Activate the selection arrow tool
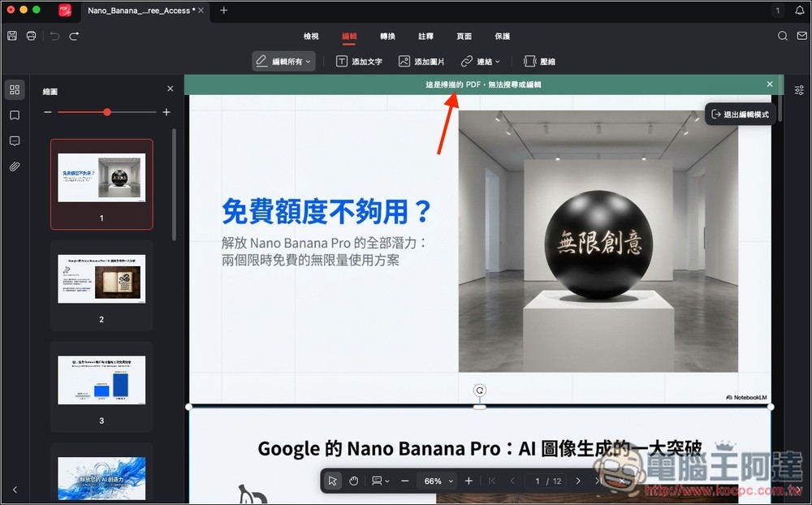This screenshot has width=812, height=505. click(x=333, y=481)
